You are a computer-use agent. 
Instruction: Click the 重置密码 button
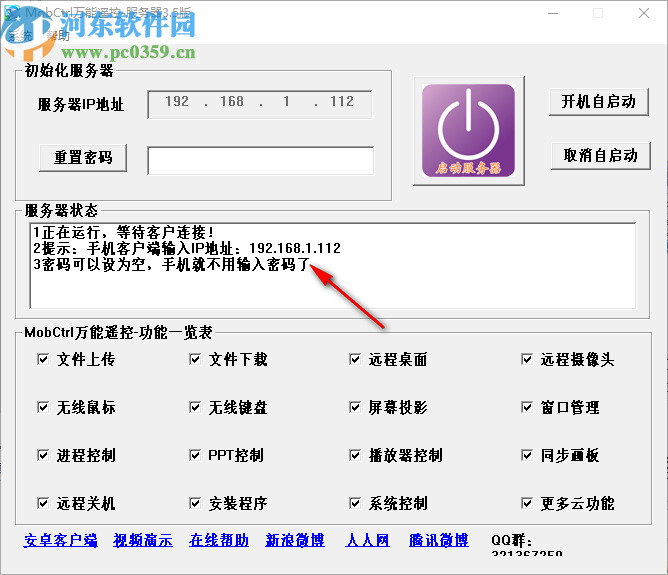(83, 158)
